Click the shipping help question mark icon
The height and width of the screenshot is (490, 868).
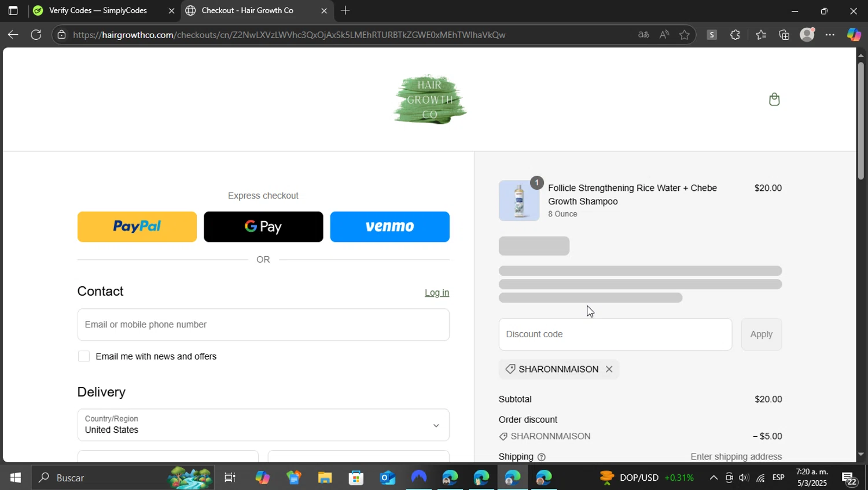pos(542,457)
